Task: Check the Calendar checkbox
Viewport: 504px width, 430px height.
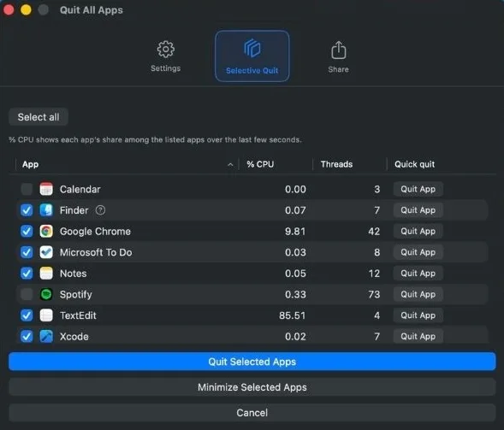Action: pyautogui.click(x=27, y=189)
